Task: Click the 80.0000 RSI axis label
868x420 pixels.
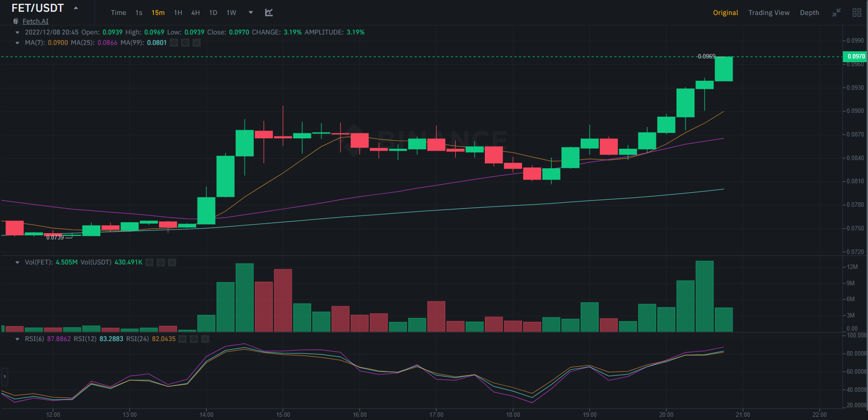Action: (x=857, y=353)
